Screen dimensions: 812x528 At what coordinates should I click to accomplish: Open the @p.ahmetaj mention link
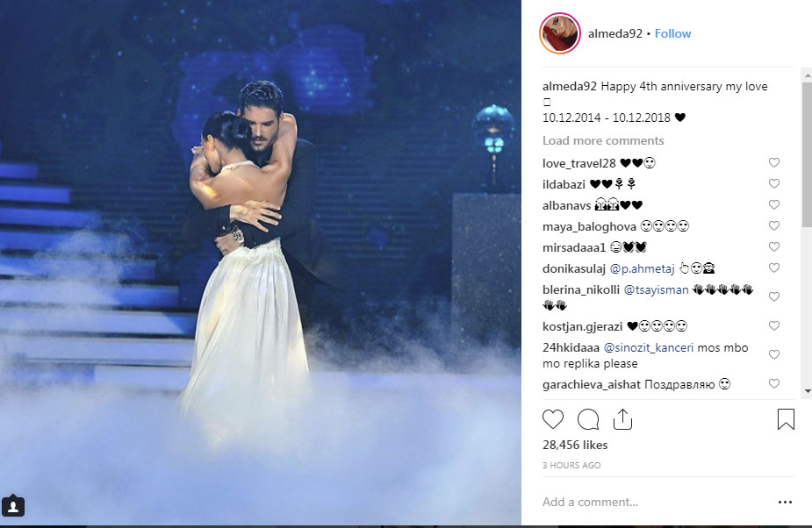pos(643,268)
